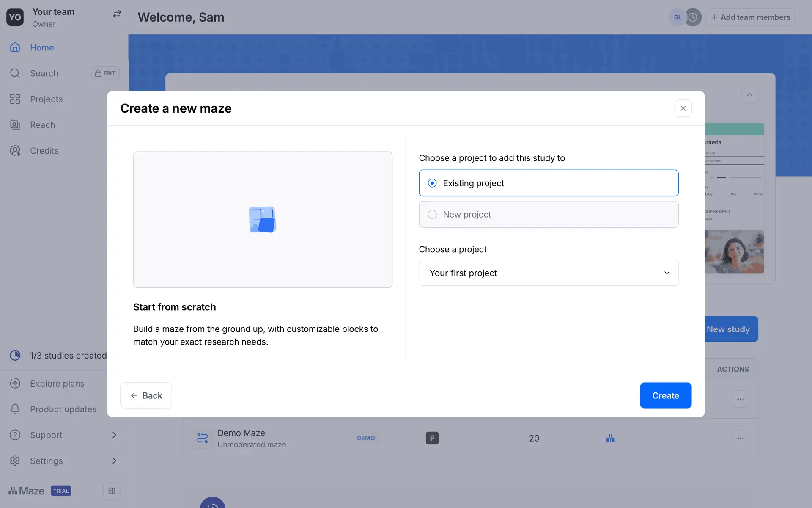The image size is (812, 508).
Task: Click the Credits icon in sidebar
Action: 15,151
